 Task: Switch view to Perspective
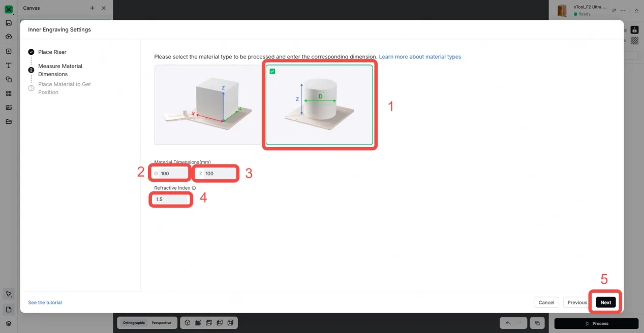tap(161, 323)
